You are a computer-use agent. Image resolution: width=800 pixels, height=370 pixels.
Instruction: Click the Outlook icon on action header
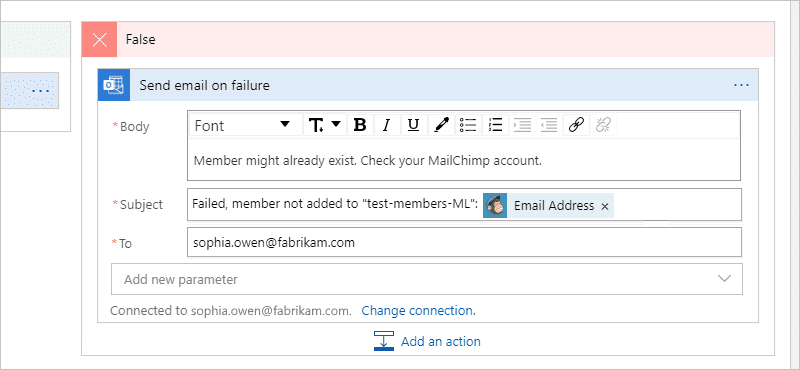tap(114, 85)
